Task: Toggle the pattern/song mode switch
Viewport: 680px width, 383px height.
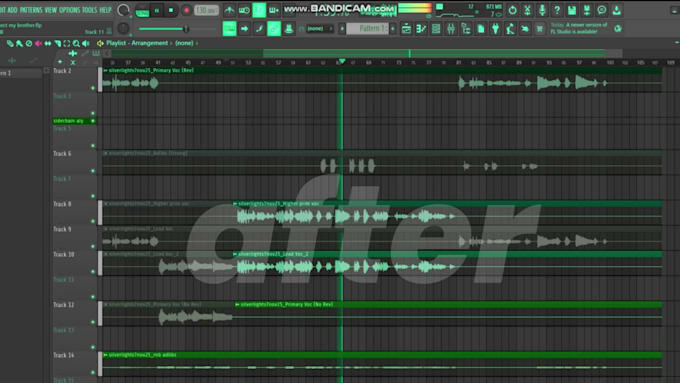Action: click(x=142, y=11)
